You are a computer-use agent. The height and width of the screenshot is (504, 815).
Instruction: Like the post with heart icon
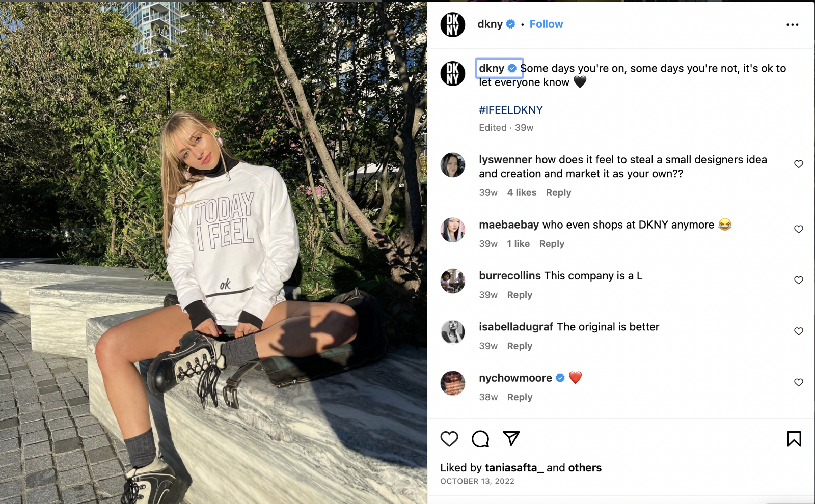pos(449,439)
